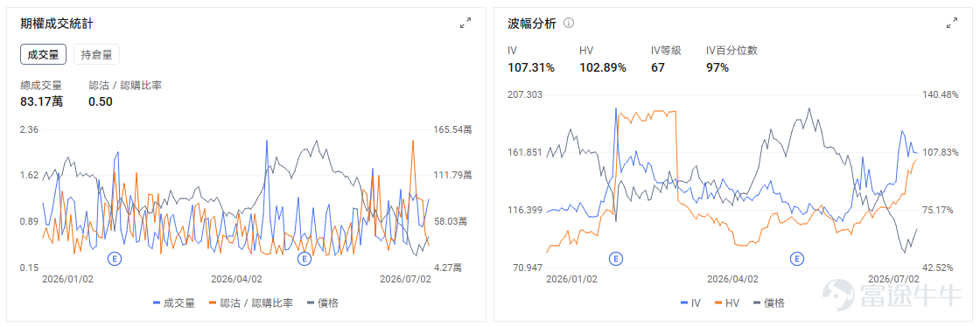Click the 111.79萬 axis label

coord(452,176)
